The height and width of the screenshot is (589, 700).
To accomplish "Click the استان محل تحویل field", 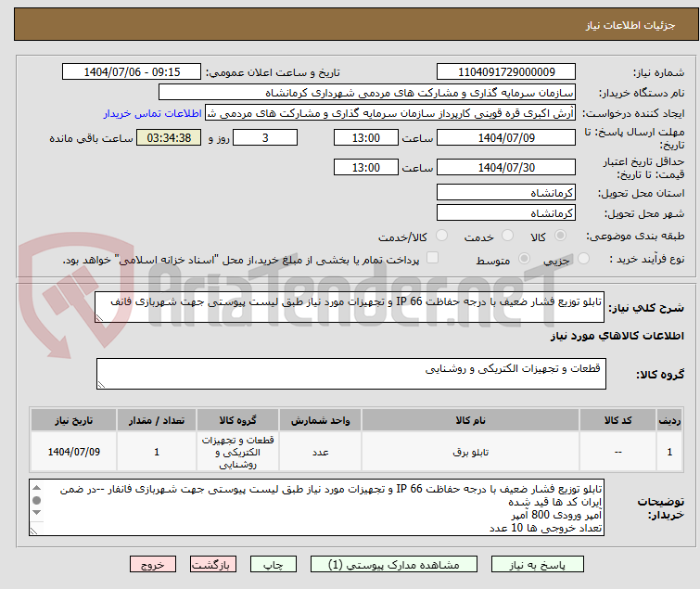I will click(x=506, y=192).
